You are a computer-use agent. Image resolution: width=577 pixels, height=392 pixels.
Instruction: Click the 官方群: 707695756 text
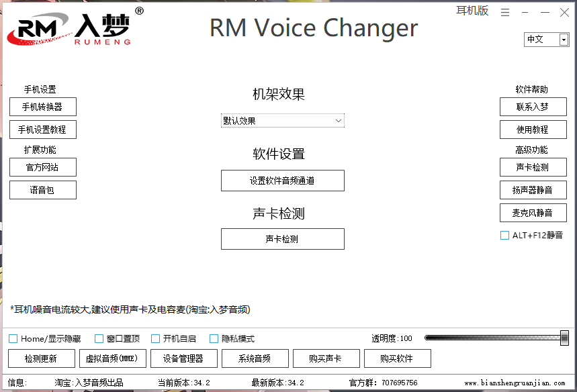[x=383, y=383]
